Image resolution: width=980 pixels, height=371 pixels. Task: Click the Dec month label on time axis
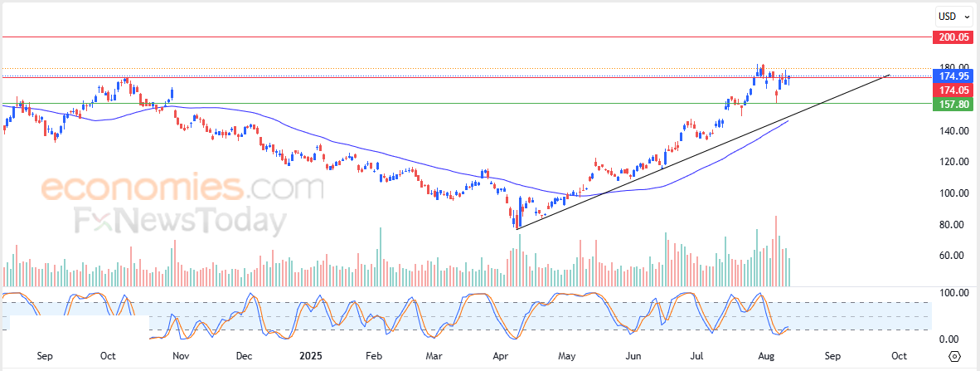245,356
